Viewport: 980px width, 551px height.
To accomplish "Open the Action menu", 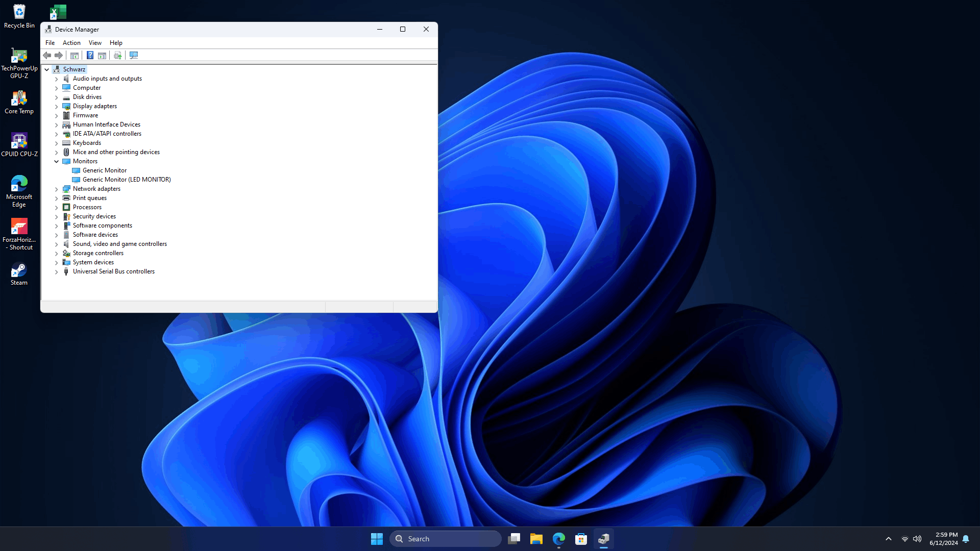I will [71, 43].
